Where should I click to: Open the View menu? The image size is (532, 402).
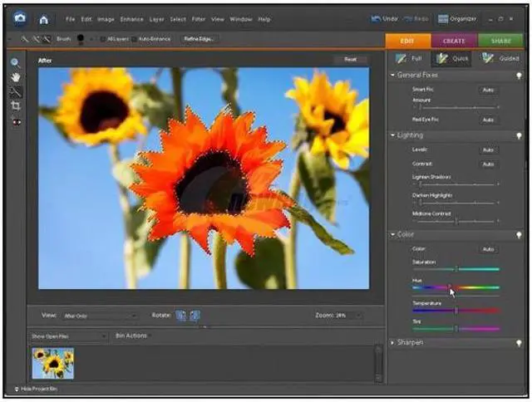coord(218,19)
